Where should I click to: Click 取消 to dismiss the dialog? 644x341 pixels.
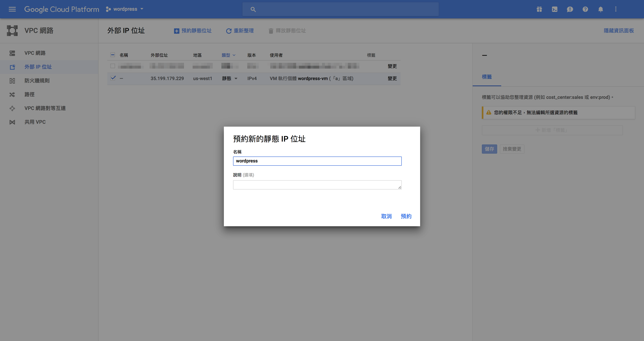386,216
